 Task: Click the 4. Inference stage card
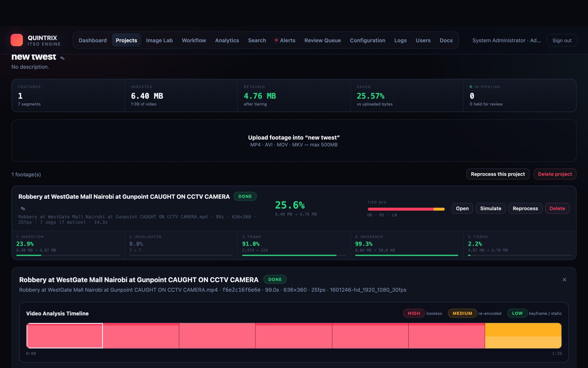pos(406,245)
